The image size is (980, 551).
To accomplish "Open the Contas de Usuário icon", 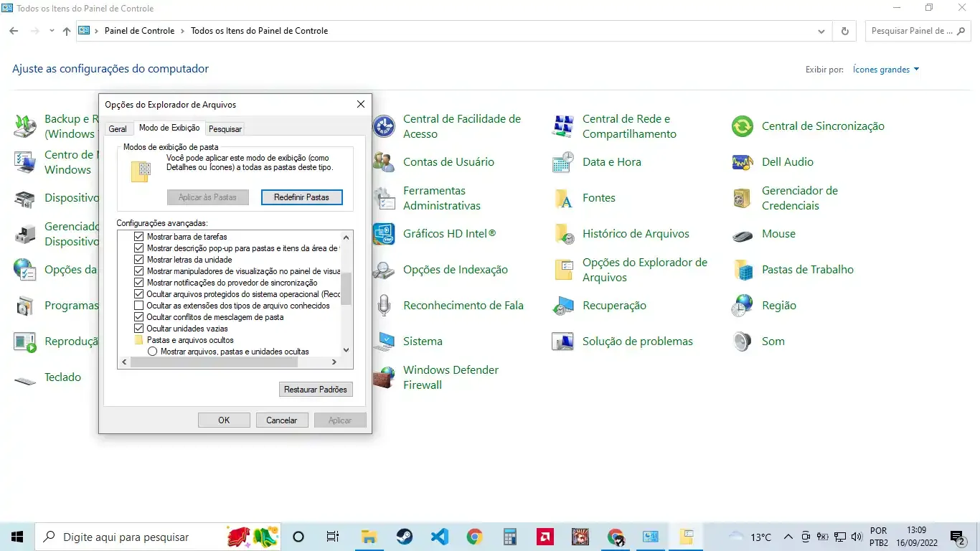I will [384, 162].
